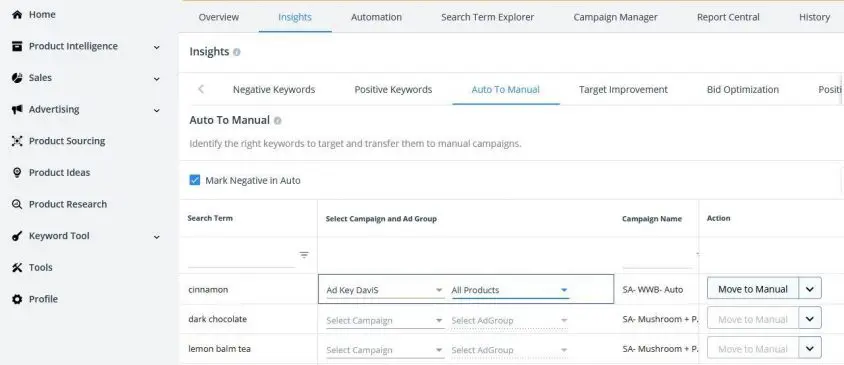Select the Auto To Manual sub-tab
Screen dimensions: 844x365
pos(505,90)
